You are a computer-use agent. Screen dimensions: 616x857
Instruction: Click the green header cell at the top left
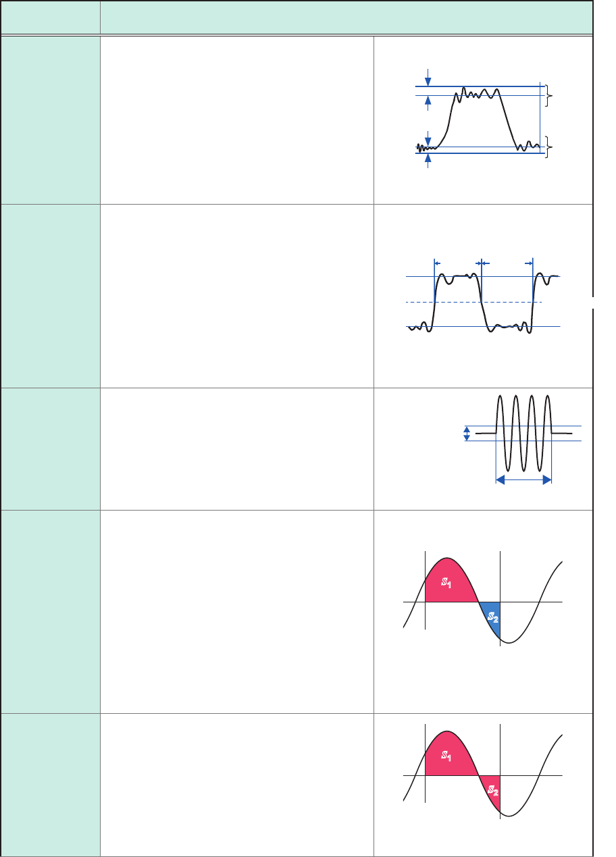(51, 16)
